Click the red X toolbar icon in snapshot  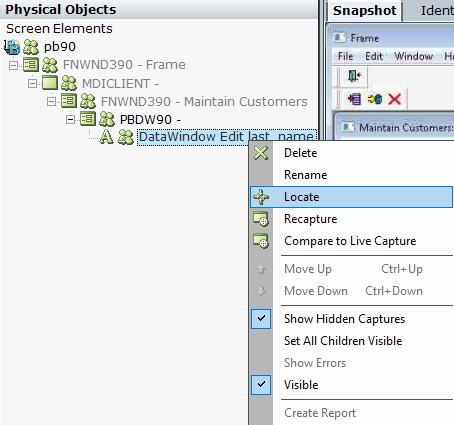point(395,99)
